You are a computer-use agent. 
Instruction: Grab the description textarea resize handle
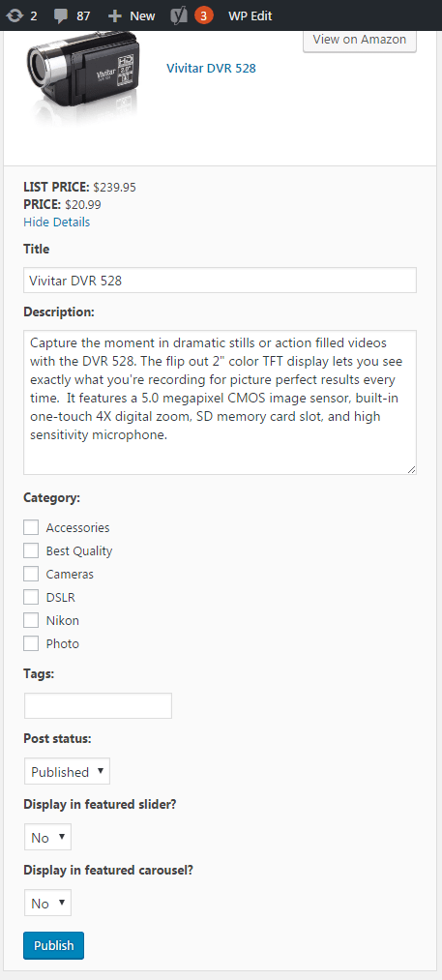click(411, 469)
